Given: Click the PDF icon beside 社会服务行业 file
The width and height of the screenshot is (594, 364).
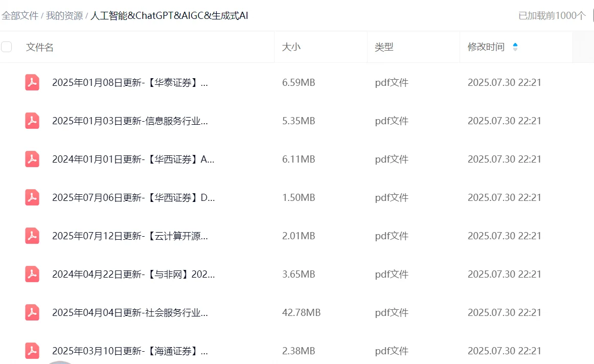Looking at the screenshot, I should (32, 312).
